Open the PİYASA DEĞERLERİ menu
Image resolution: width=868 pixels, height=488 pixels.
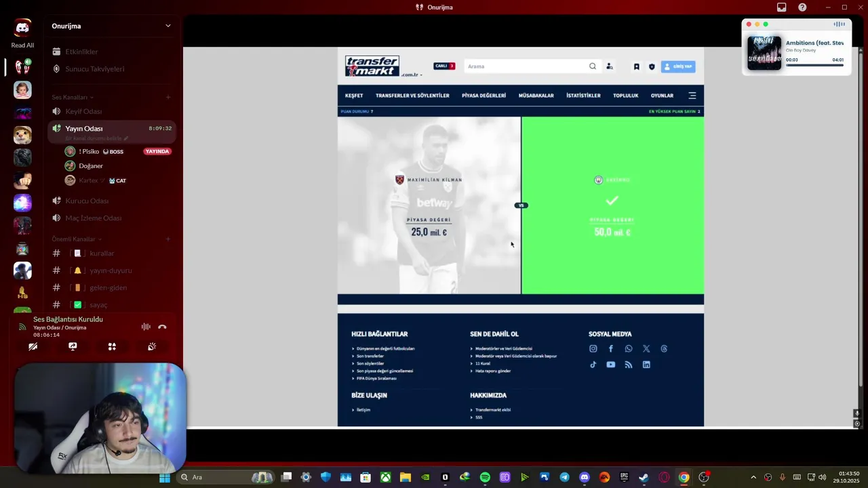[x=484, y=96]
